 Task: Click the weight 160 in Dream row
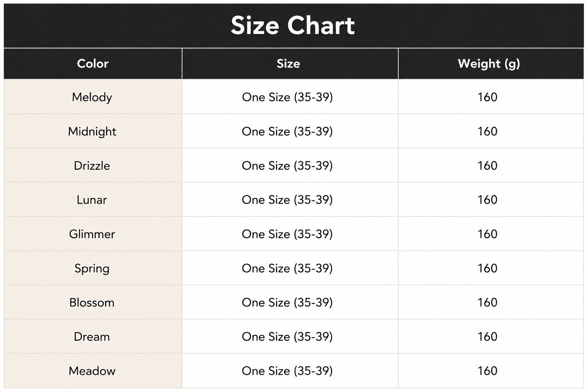(x=487, y=336)
